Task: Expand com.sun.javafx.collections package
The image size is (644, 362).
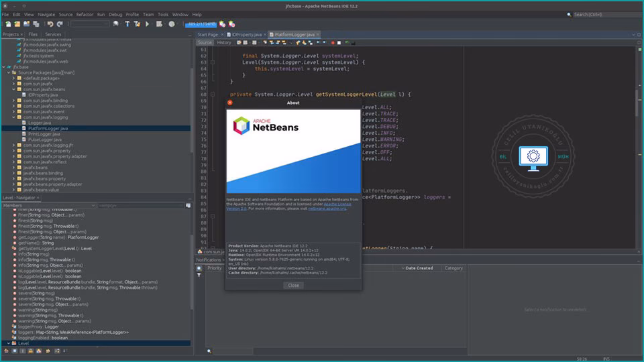Action: tap(13, 107)
